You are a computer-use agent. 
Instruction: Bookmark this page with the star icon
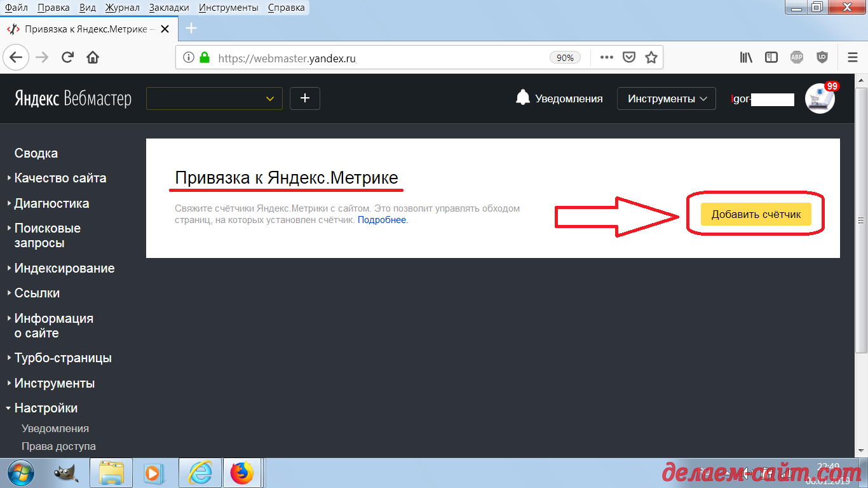[651, 57]
